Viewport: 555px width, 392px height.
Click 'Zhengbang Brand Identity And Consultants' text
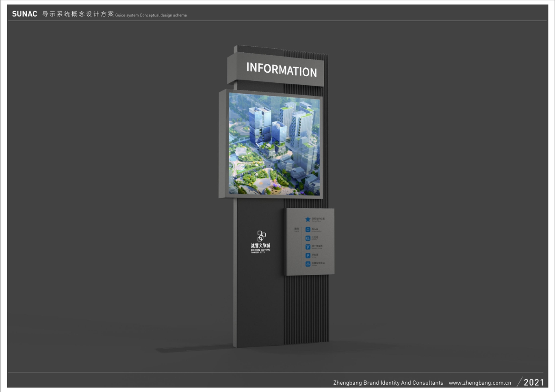pyautogui.click(x=388, y=383)
